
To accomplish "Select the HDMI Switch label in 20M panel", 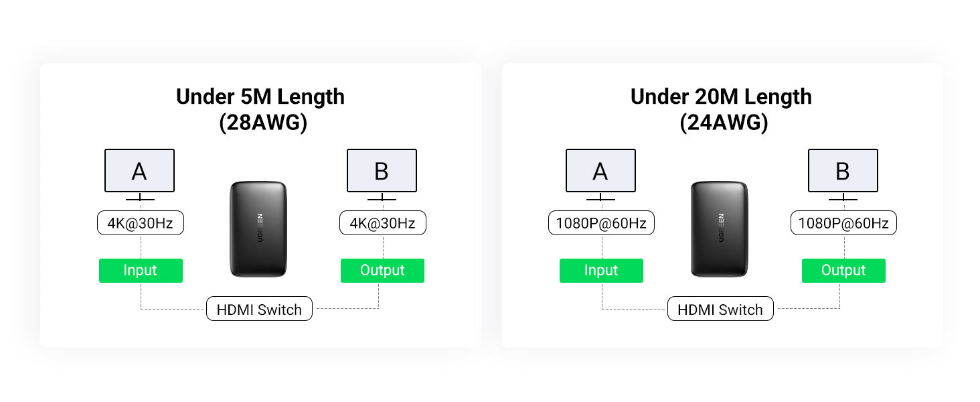I will 720,309.
